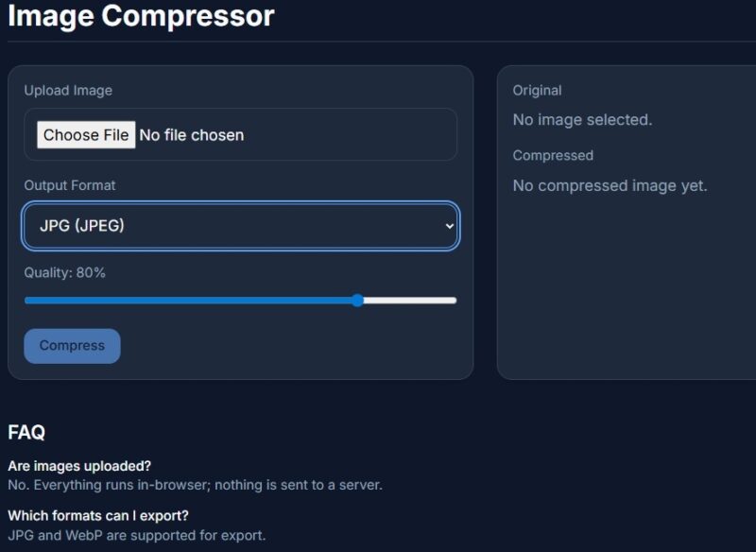Viewport: 756px width, 552px height.
Task: Click the Upload Image label
Action: 68,91
